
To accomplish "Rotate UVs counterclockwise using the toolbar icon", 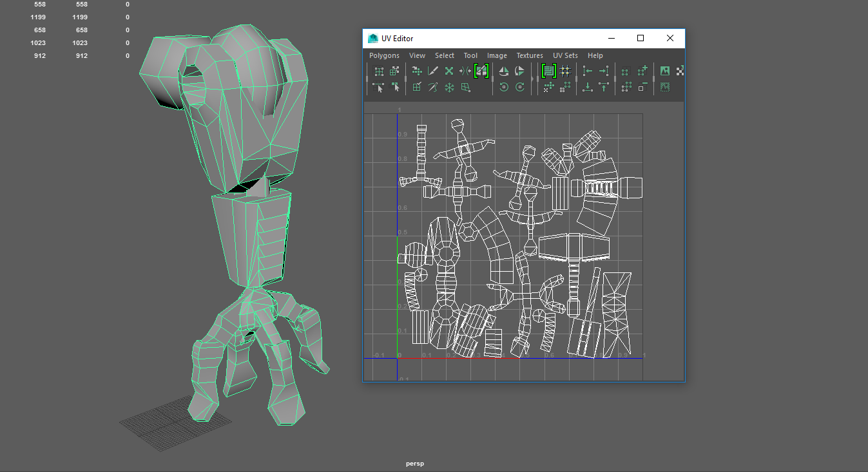I will (504, 87).
